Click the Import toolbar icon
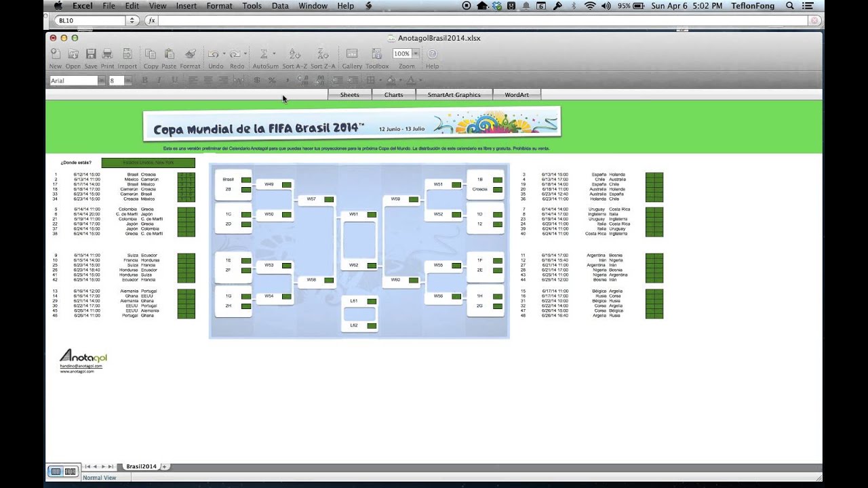 pos(127,54)
